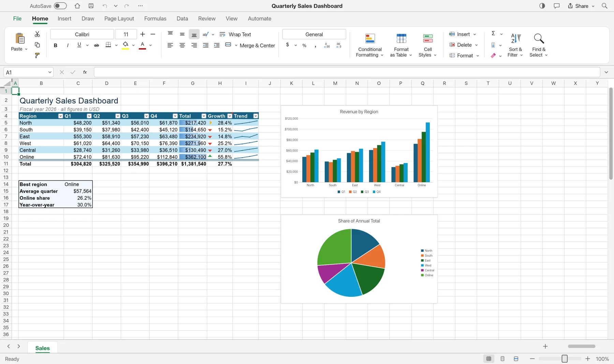This screenshot has height=364, width=614.
Task: Add a new sheet with plus icon
Action: [x=545, y=346]
